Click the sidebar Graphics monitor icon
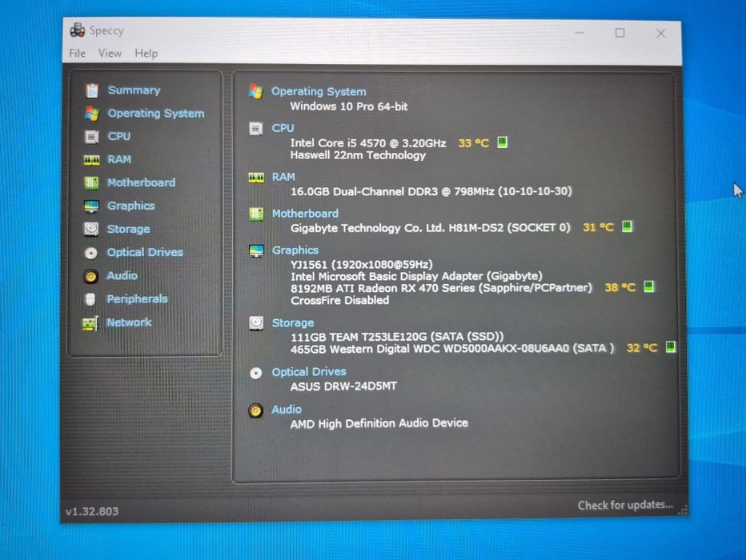 91,206
